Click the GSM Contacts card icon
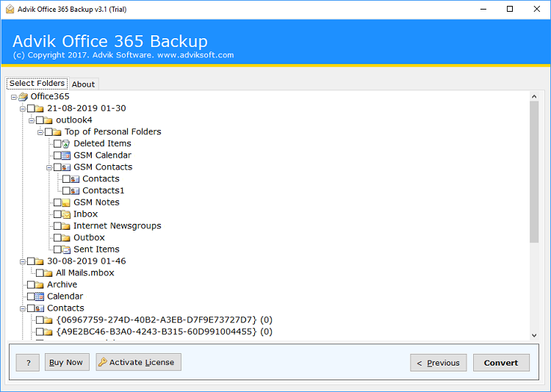 [65, 167]
